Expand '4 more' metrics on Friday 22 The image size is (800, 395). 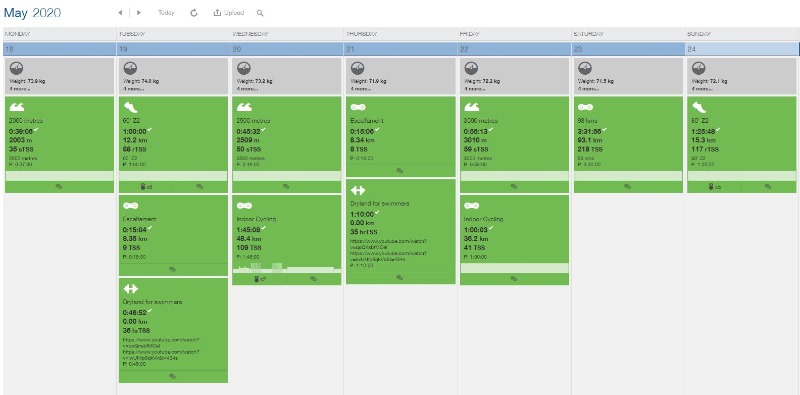coord(474,89)
